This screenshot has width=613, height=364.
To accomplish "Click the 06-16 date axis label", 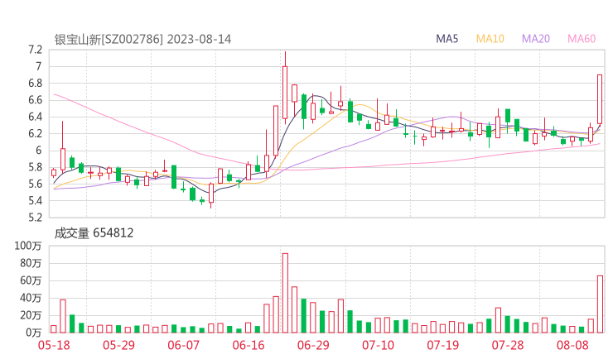I will pos(249,345).
